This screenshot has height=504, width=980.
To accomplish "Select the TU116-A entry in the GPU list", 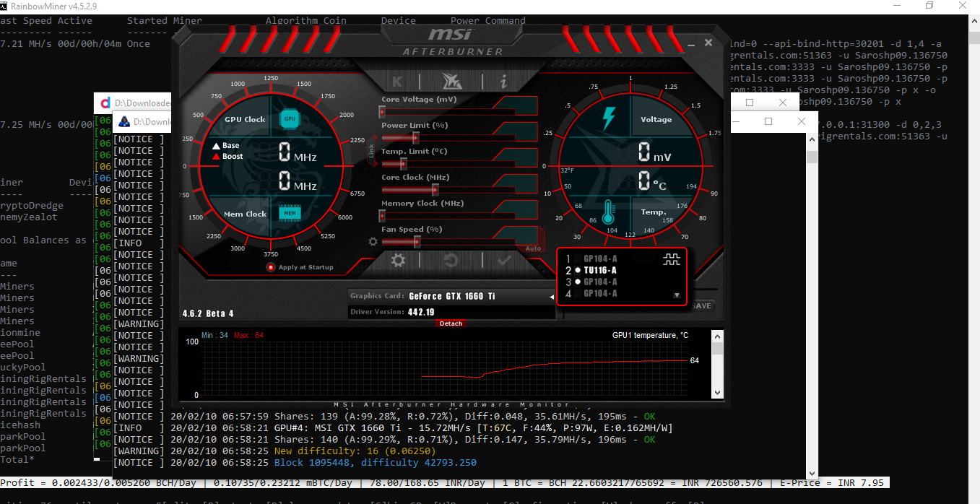I will pos(600,270).
